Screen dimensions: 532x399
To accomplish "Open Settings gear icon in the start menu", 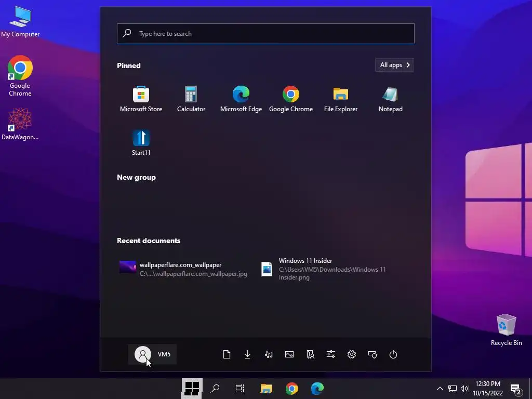I will (x=352, y=354).
